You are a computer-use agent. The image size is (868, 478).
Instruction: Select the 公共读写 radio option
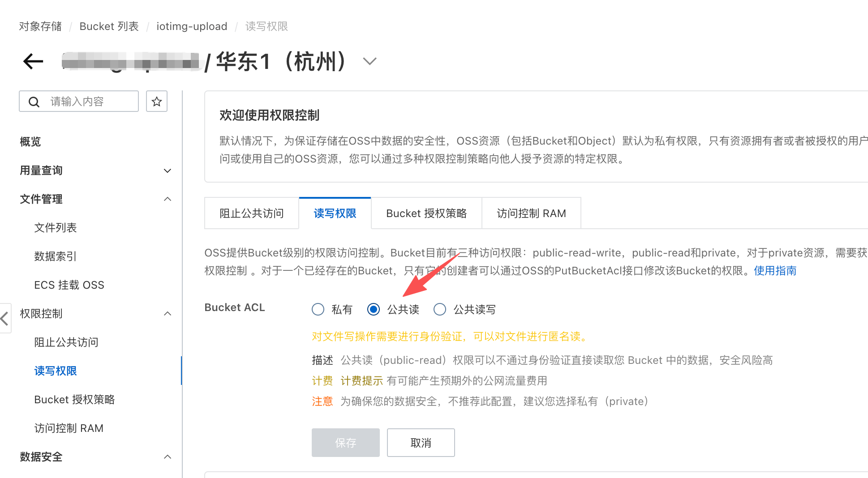click(440, 309)
